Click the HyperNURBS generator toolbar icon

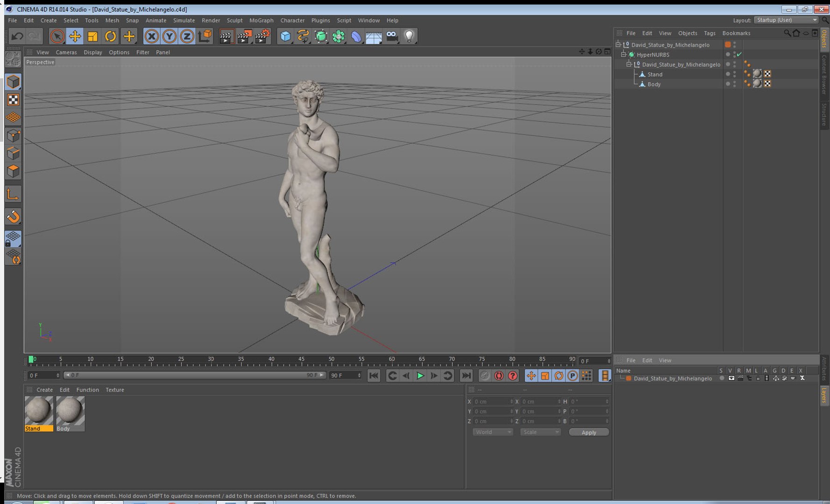click(320, 36)
